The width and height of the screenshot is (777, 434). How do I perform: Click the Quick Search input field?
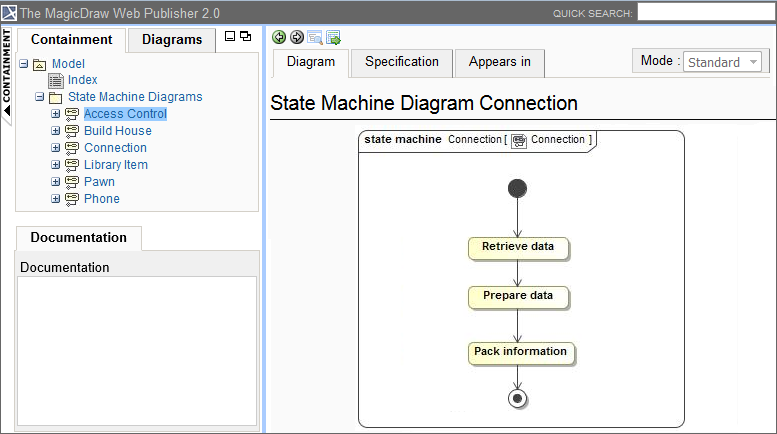coord(705,12)
